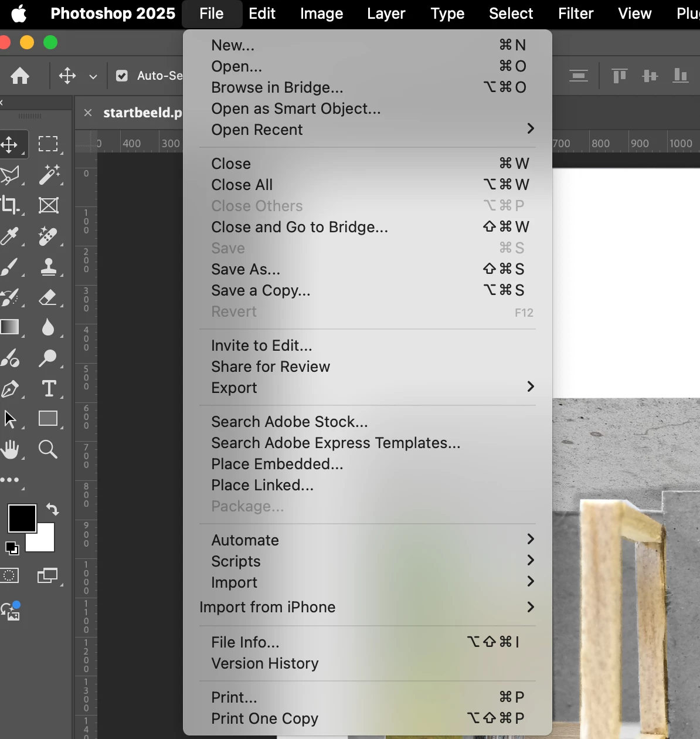Open the Move tool preset picker dropdown

click(x=93, y=76)
